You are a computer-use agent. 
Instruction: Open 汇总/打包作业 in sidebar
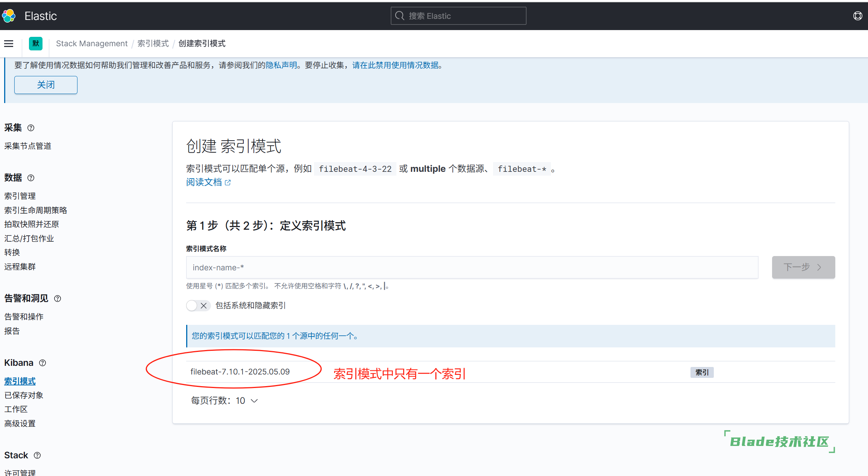coord(29,238)
